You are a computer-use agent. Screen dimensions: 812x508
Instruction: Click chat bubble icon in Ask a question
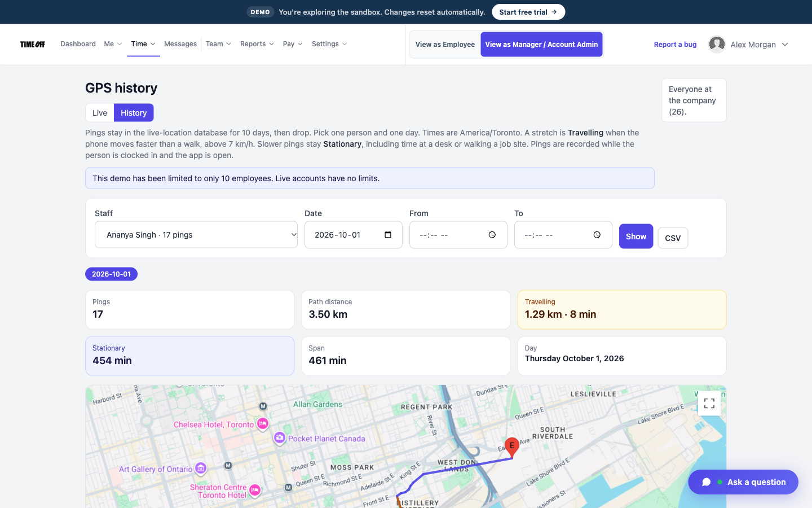[706, 482]
